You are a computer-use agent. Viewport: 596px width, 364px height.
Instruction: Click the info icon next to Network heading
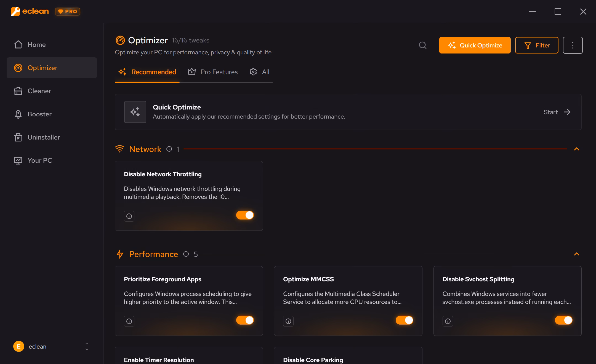(169, 149)
